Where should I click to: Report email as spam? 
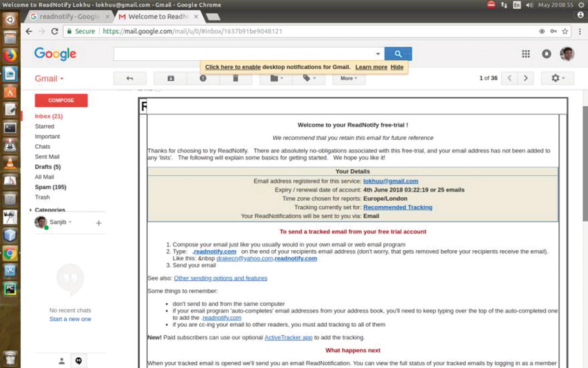click(203, 78)
